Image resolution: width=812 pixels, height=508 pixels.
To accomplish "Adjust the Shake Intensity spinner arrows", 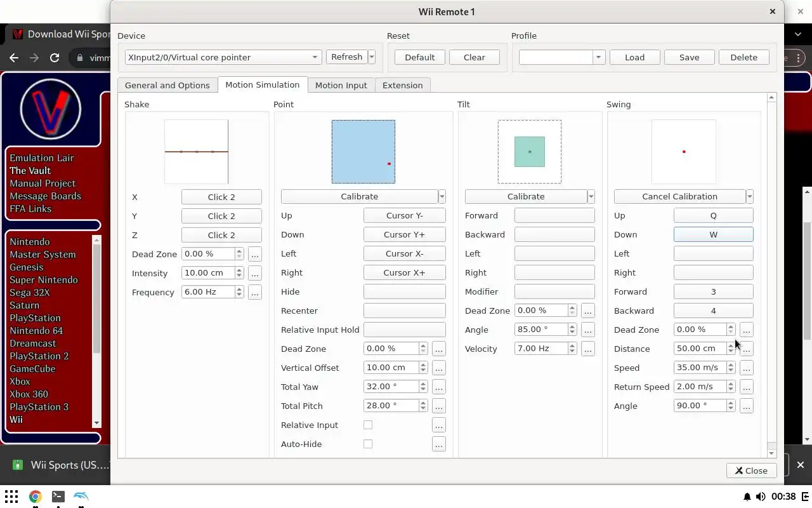I will 239,273.
